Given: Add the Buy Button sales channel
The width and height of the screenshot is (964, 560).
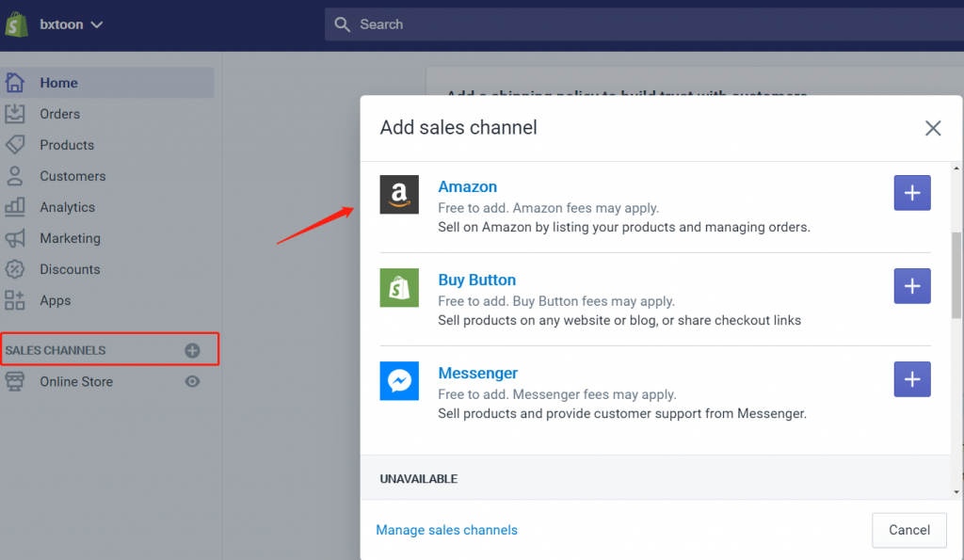Looking at the screenshot, I should pos(911,286).
